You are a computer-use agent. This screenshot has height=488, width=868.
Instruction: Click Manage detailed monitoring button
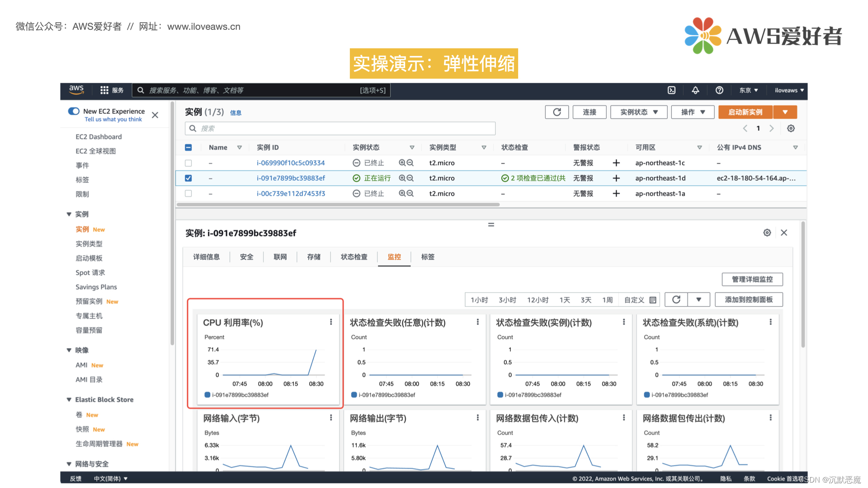(x=752, y=279)
